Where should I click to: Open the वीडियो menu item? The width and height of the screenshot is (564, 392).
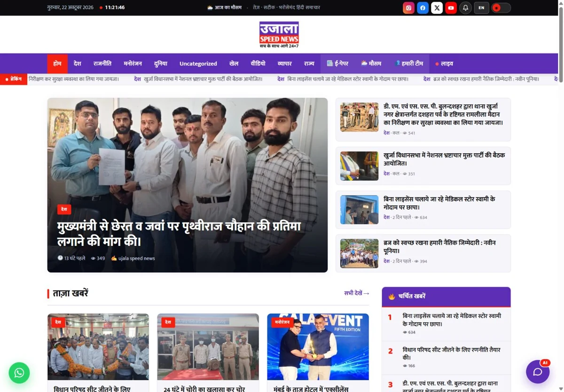(x=258, y=63)
